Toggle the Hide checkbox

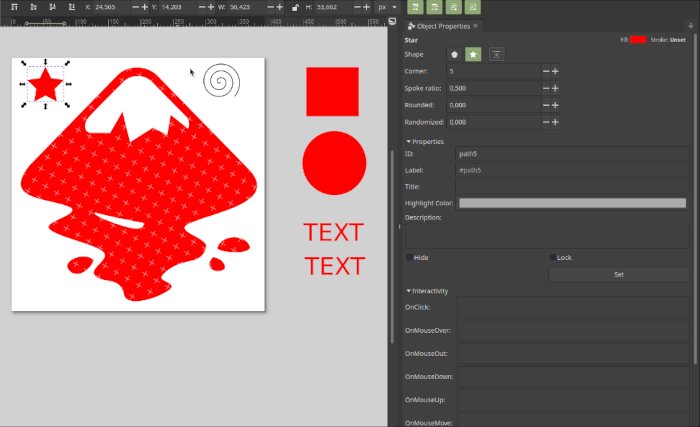click(409, 258)
